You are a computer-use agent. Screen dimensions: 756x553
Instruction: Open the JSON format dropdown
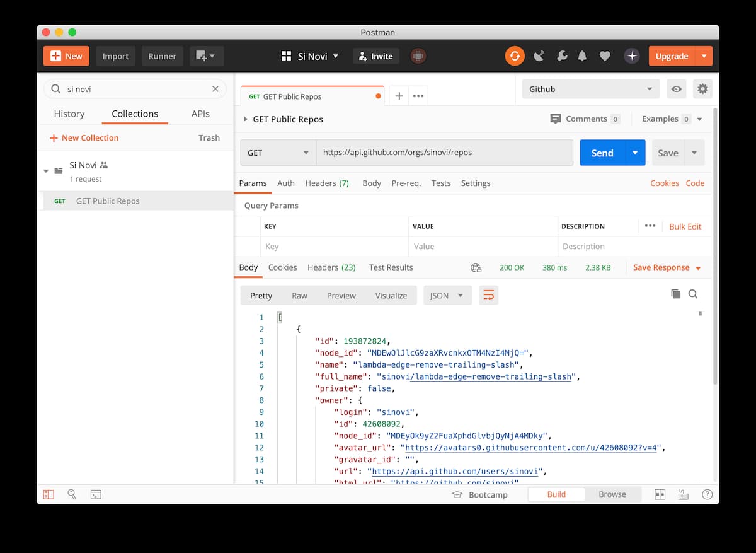(448, 295)
